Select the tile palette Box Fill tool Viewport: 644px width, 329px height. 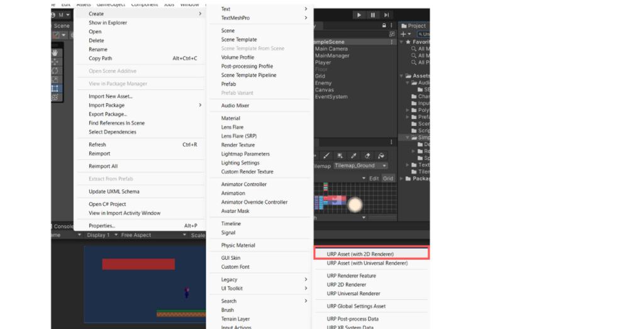tap(340, 155)
